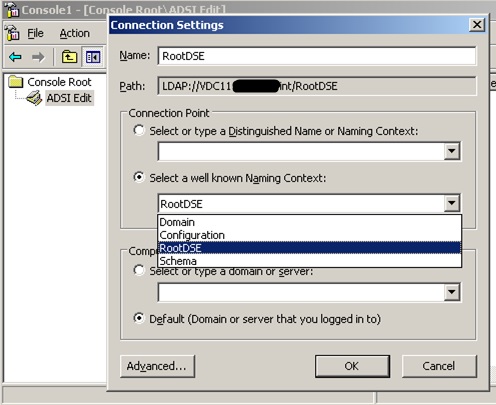Screen dimensions: 496x405
Task: Open the Advanced settings button
Action: pyautogui.click(x=157, y=366)
